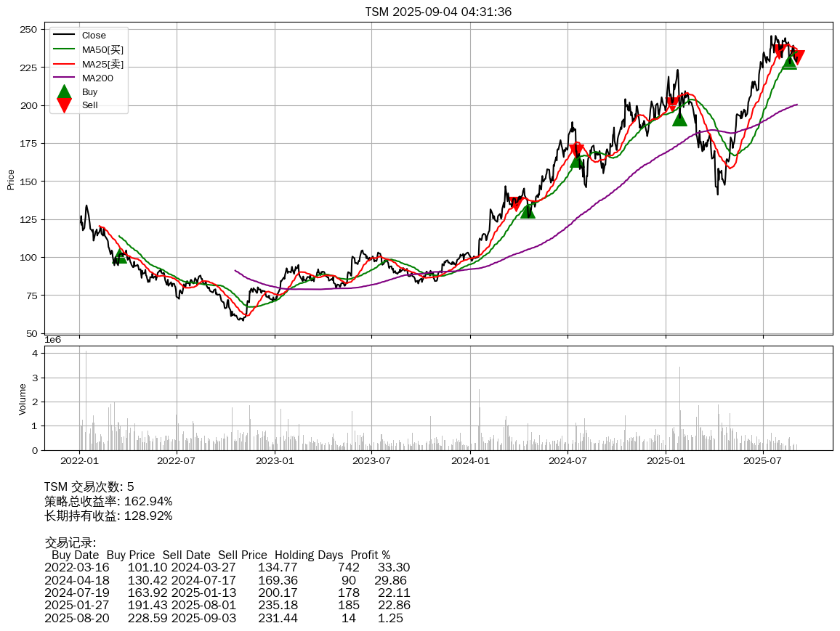Image resolution: width=840 pixels, height=631 pixels.
Task: Click the January 2025 buy marker near 191
Action: 679,118
